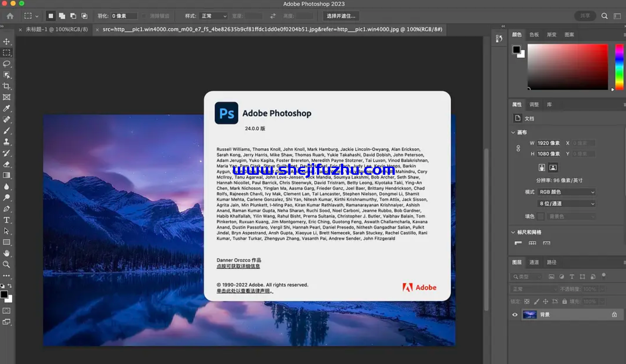Choose Add to selection mode

tap(62, 16)
